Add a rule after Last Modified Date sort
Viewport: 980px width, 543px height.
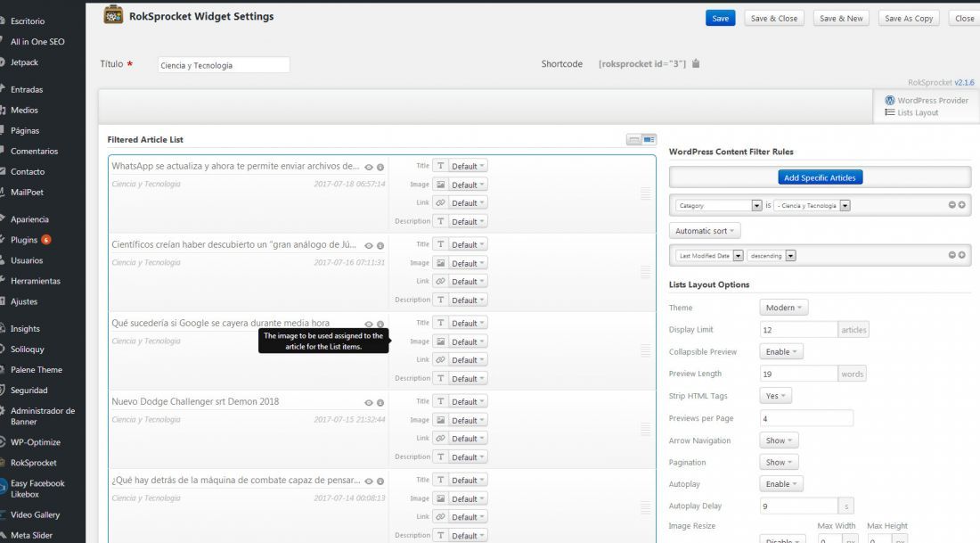[x=962, y=255]
